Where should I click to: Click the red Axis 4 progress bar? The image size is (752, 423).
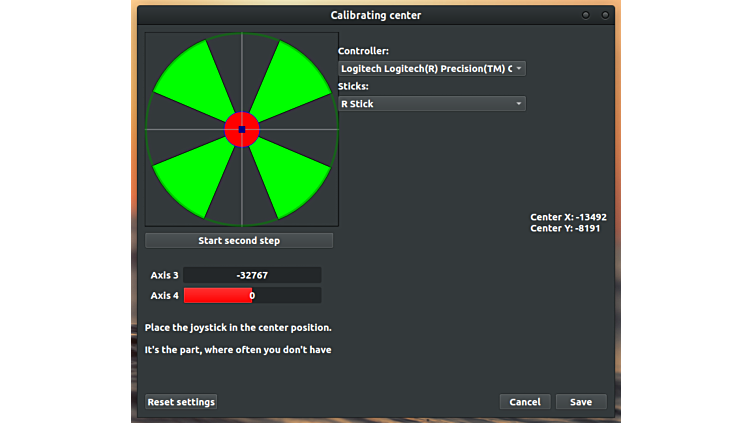(218, 295)
